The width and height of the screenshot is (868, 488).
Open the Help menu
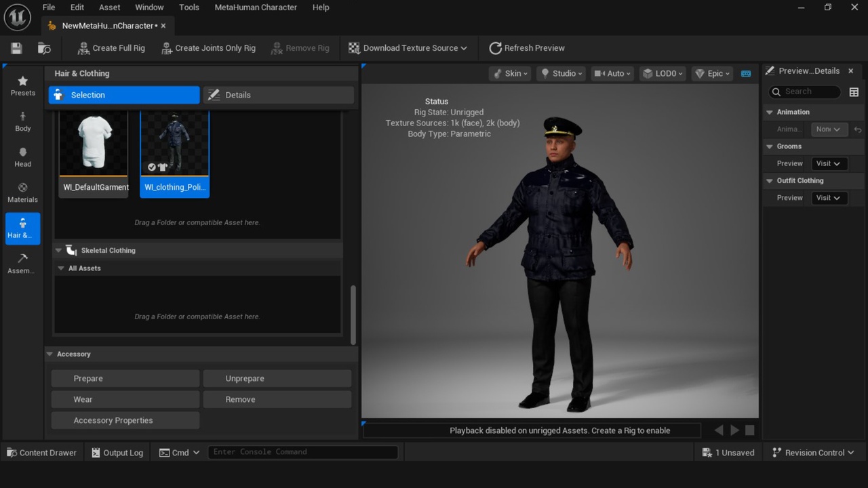pyautogui.click(x=321, y=7)
